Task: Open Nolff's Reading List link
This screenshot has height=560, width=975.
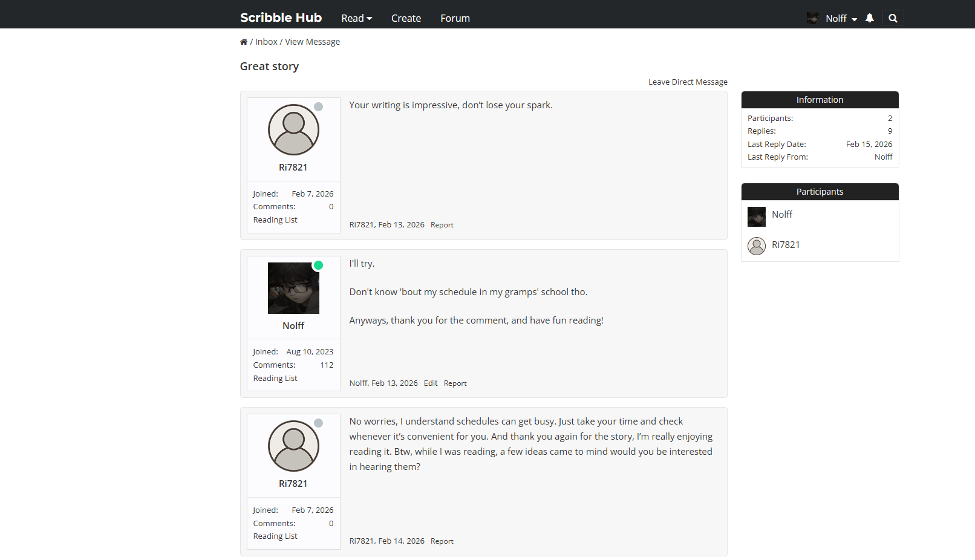Action: [x=275, y=379]
